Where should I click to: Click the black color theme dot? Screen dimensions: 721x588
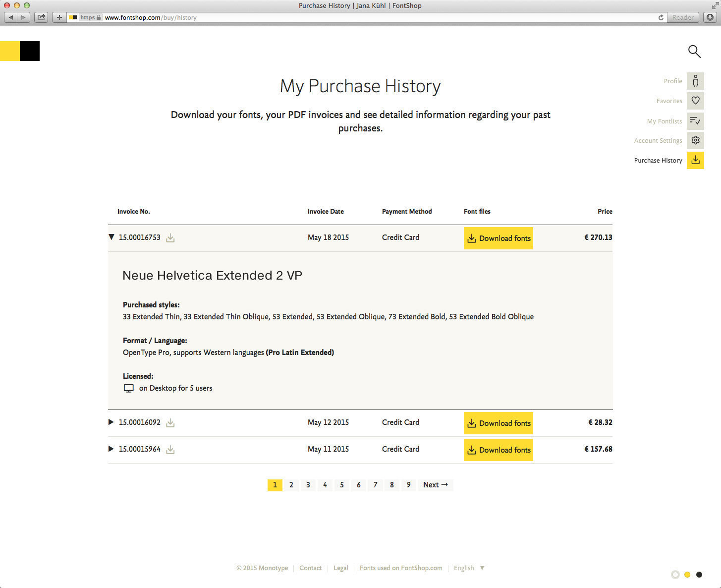pos(699,575)
